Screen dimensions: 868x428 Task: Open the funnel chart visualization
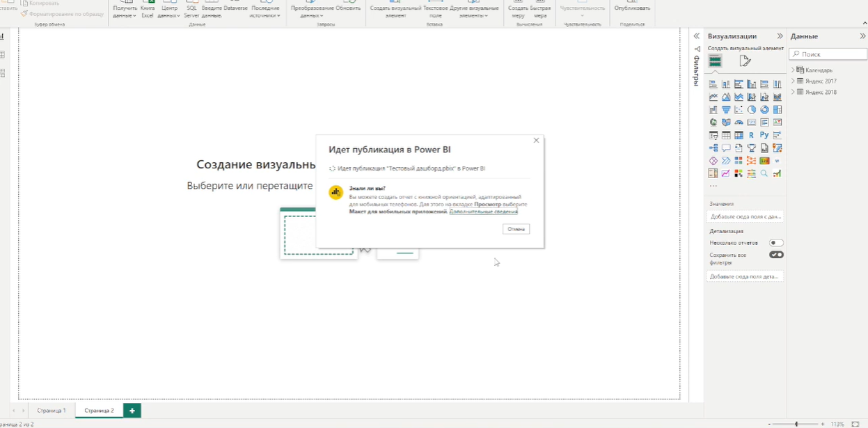pyautogui.click(x=725, y=109)
